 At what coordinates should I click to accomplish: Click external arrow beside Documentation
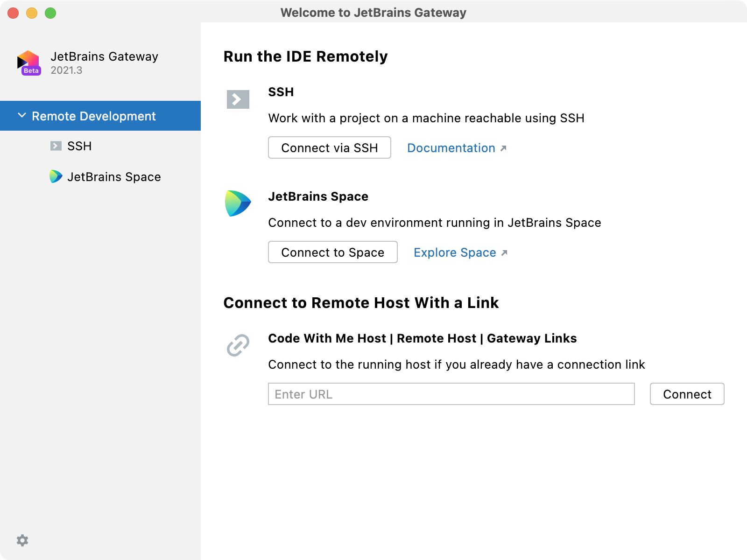point(503,148)
